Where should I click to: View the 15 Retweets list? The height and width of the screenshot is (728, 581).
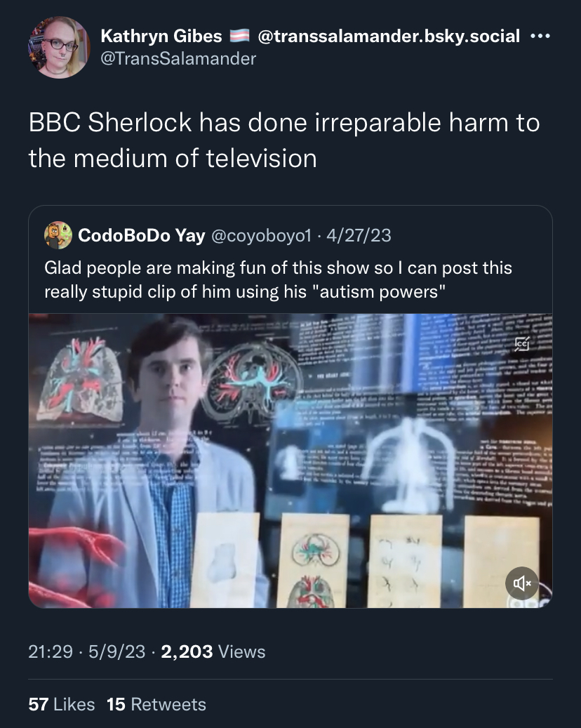coord(156,704)
